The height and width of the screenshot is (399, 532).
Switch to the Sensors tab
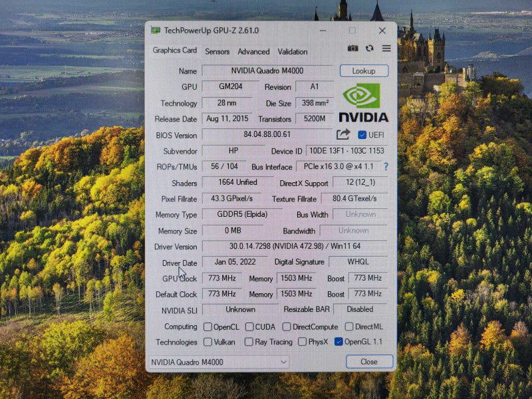(x=217, y=52)
